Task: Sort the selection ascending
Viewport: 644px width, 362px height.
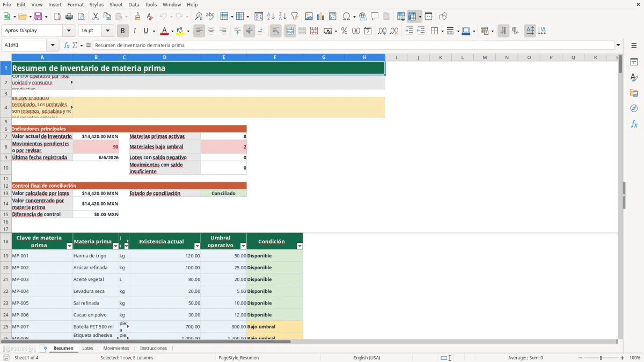Action: coord(271,17)
